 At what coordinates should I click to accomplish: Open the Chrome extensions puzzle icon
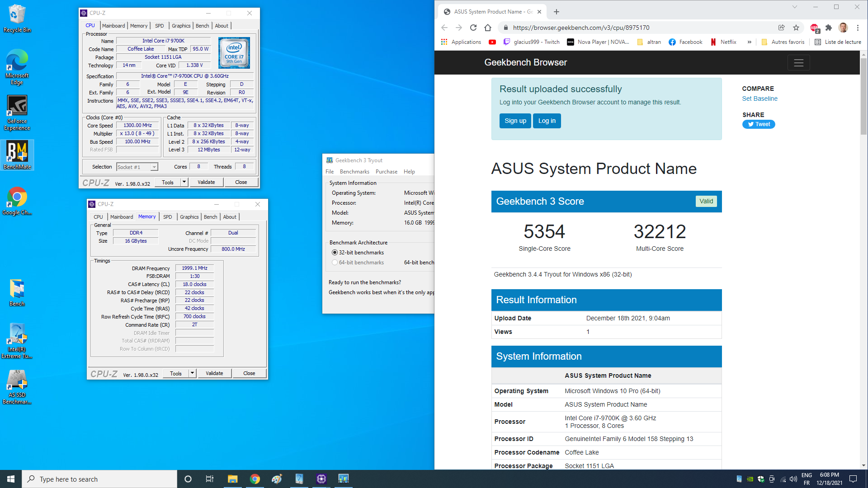[x=829, y=28]
